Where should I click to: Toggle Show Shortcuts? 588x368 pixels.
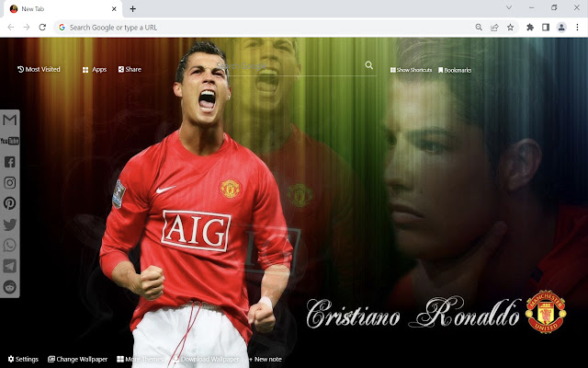click(x=411, y=70)
